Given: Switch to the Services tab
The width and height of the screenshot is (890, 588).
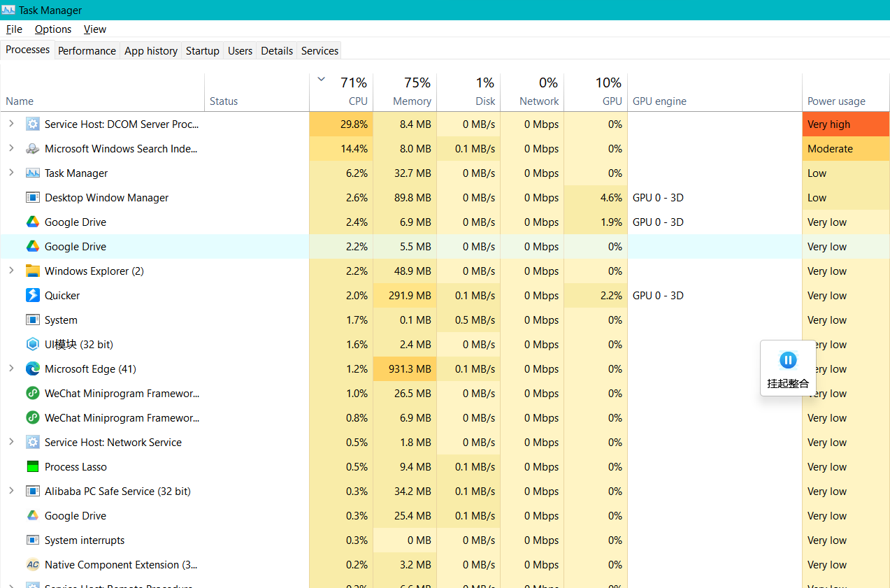Looking at the screenshot, I should pos(320,51).
